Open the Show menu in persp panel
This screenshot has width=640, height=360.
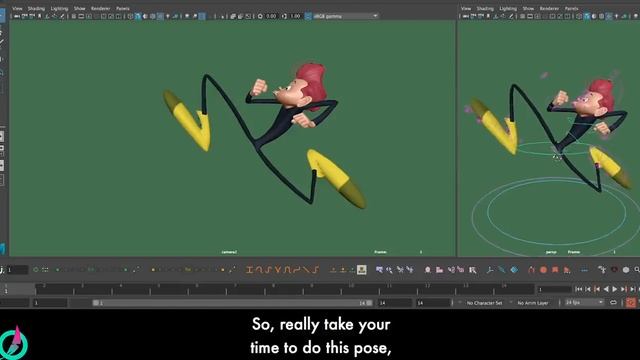(x=528, y=8)
